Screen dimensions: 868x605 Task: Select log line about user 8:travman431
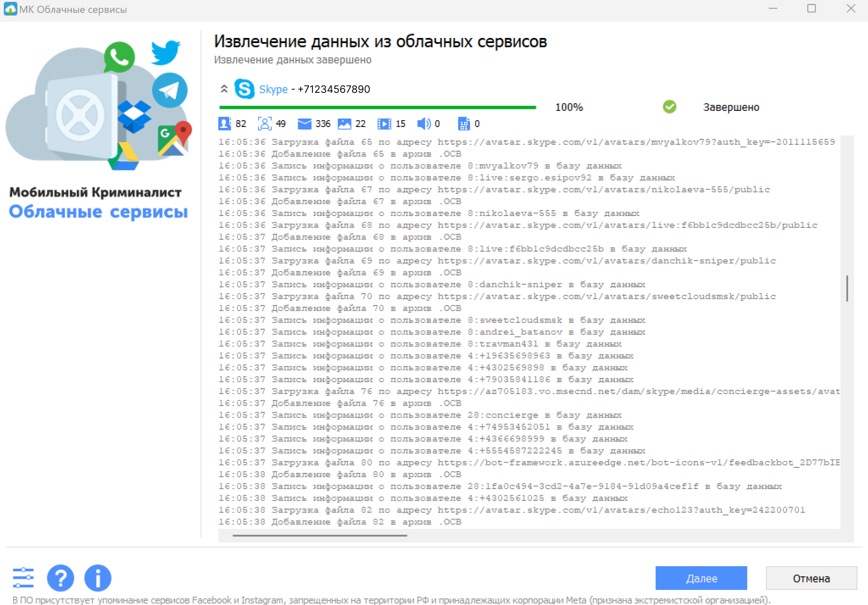420,344
